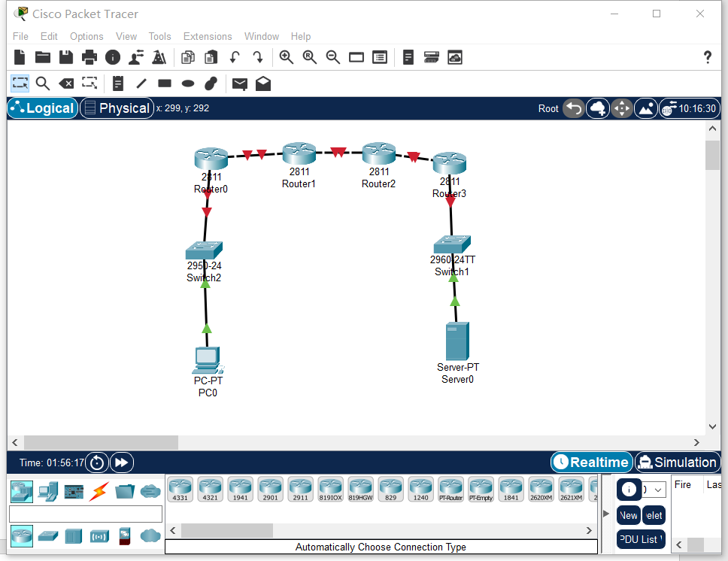The width and height of the screenshot is (728, 561).
Task: Open the Window menu
Action: (262, 36)
